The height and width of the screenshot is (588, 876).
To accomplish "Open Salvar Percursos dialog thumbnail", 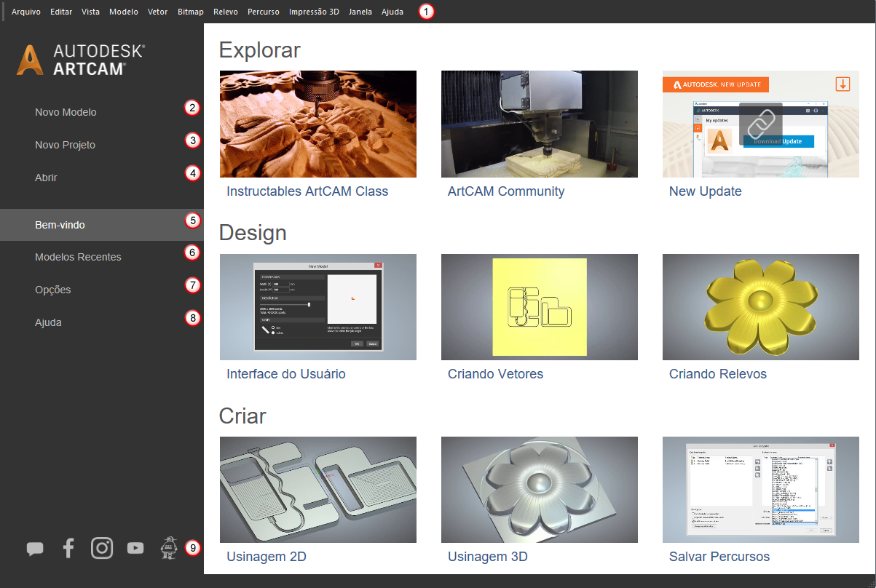I will (x=761, y=490).
